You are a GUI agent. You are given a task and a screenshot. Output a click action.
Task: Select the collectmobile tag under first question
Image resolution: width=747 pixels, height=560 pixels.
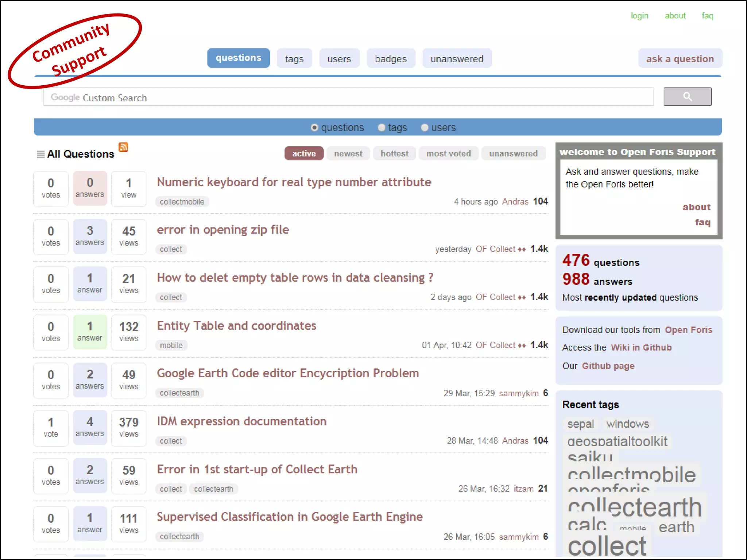[x=182, y=202]
